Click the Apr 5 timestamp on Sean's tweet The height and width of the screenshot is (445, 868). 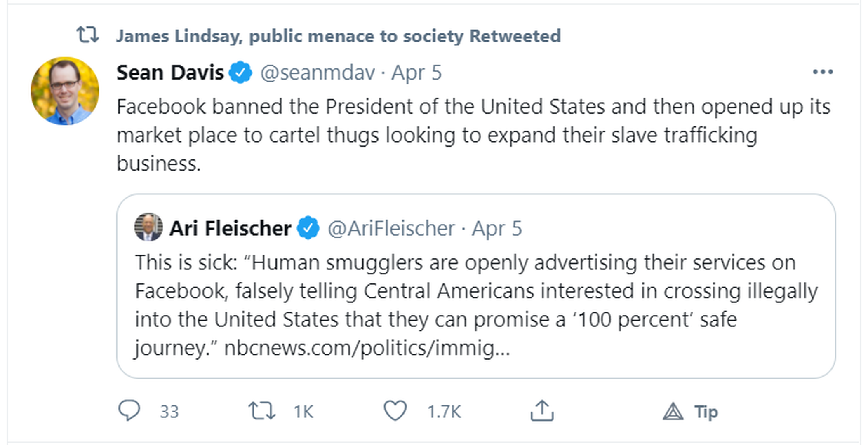tap(416, 73)
